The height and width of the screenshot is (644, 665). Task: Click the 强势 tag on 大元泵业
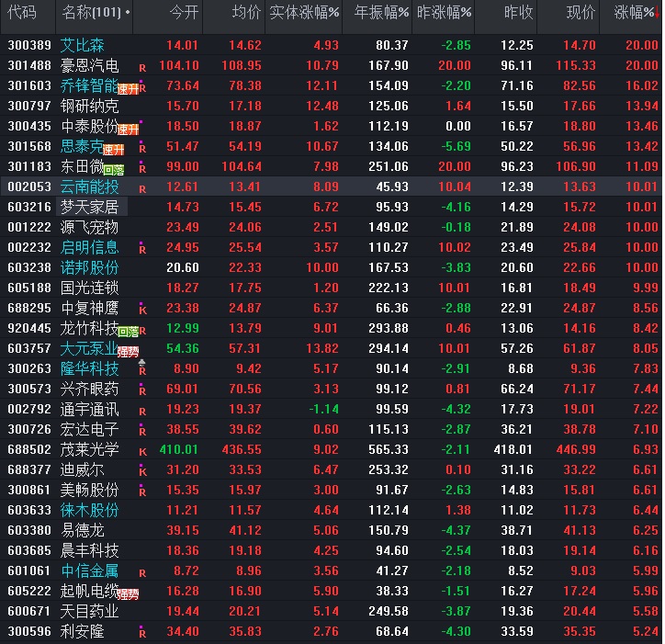click(128, 351)
